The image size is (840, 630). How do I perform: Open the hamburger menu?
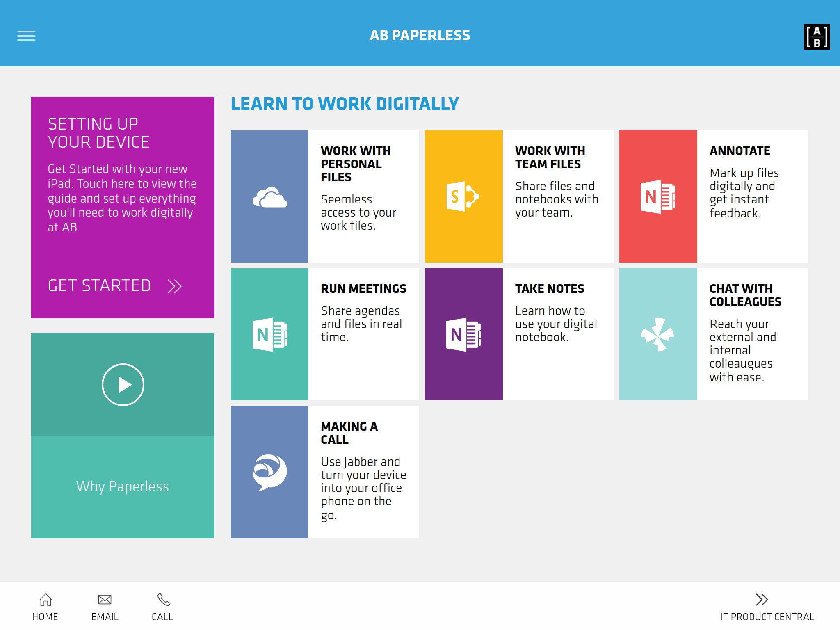tap(26, 36)
